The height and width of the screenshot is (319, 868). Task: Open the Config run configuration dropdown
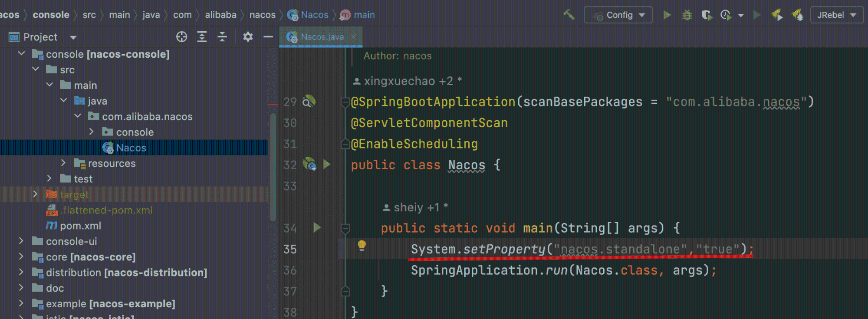coord(618,15)
